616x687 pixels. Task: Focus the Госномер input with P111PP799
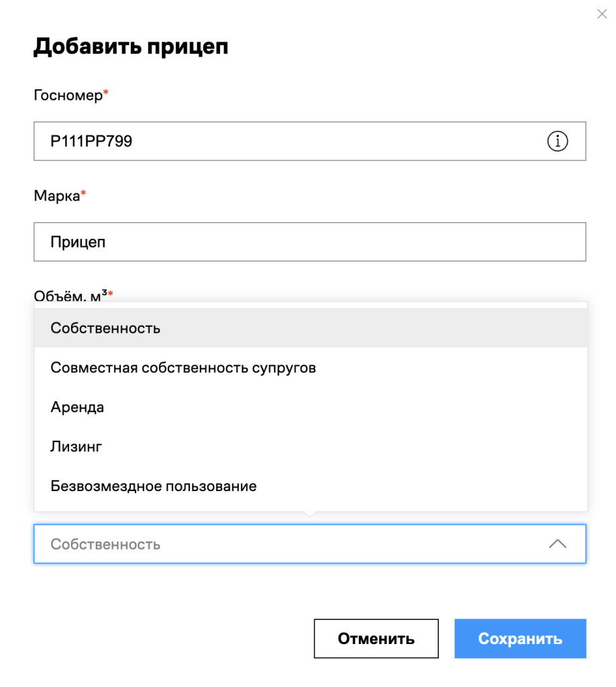coord(310,141)
